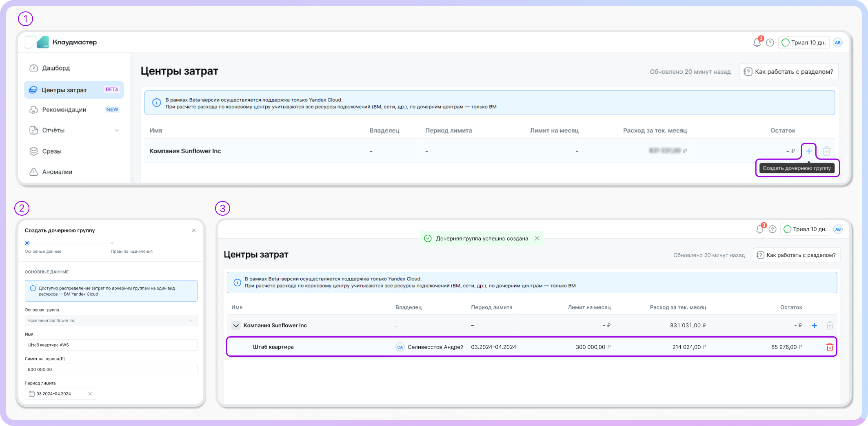The height and width of the screenshot is (426, 868).
Task: Click the plus icon to create child group
Action: [808, 151]
